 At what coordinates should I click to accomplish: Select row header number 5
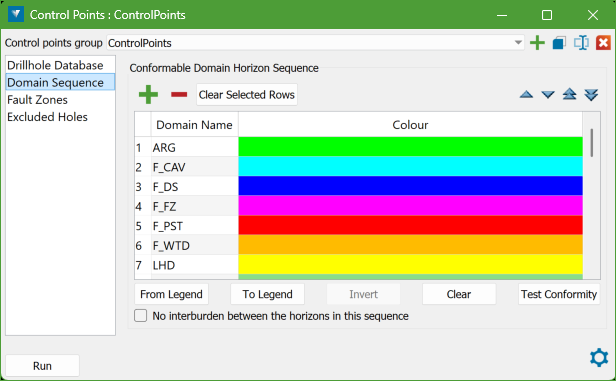pyautogui.click(x=143, y=226)
